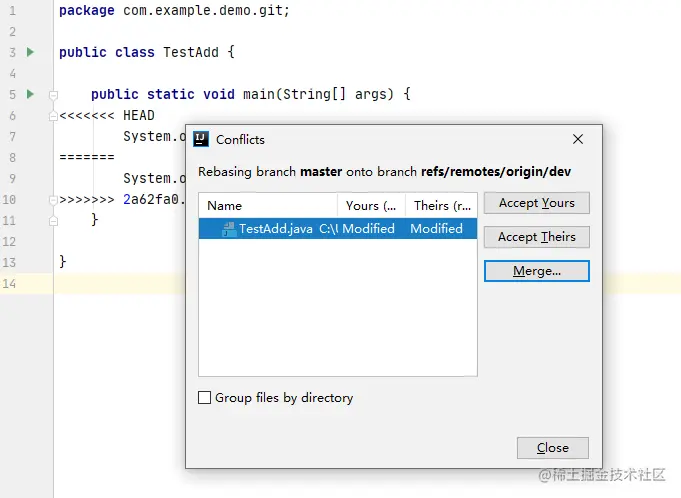
Task: Select the Name column header
Action: pyautogui.click(x=268, y=205)
